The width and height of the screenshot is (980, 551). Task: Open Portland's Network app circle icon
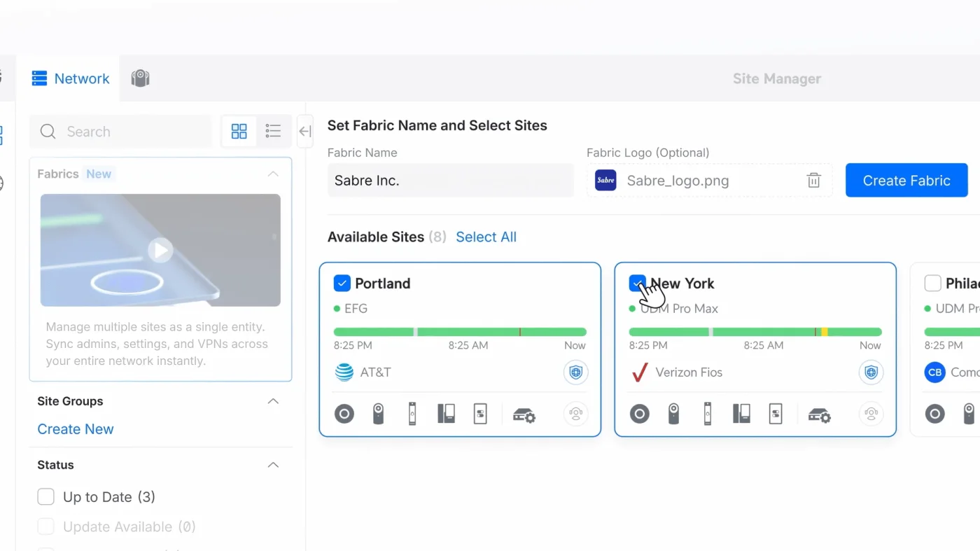(x=344, y=414)
